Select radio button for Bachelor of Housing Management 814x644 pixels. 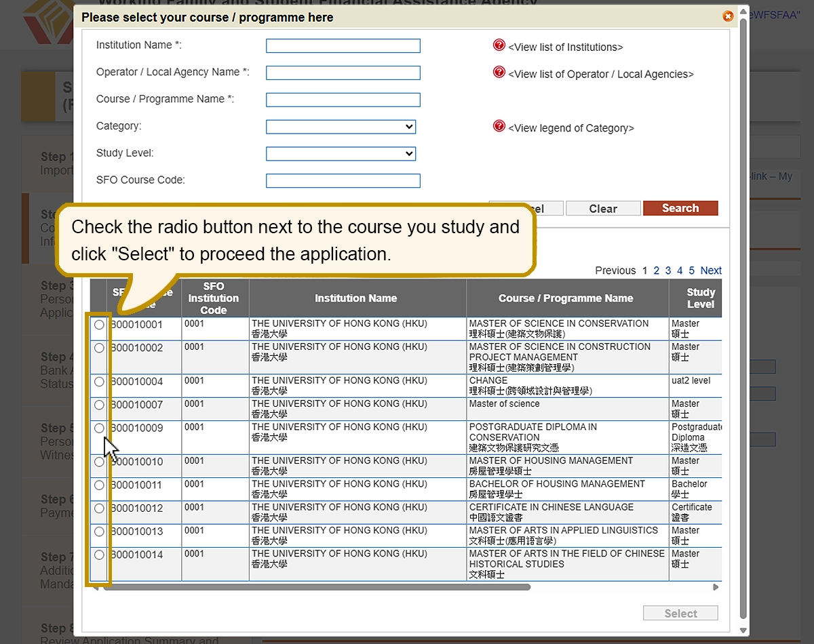pyautogui.click(x=100, y=485)
